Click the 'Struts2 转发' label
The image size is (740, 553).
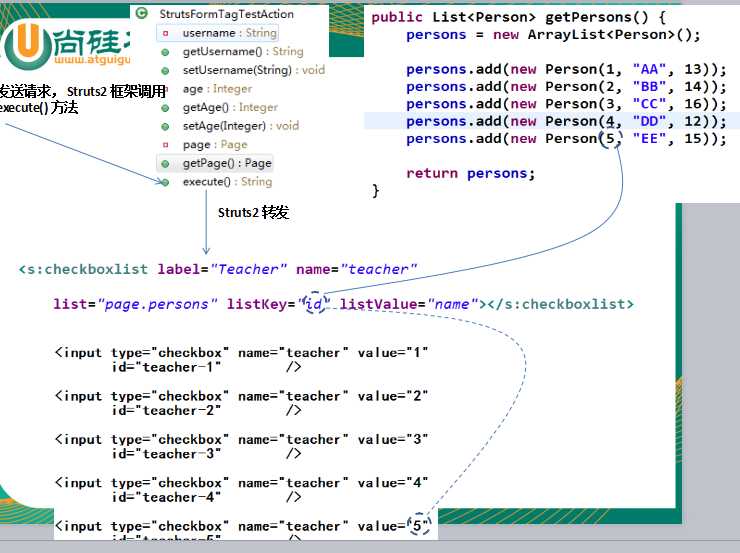click(253, 212)
